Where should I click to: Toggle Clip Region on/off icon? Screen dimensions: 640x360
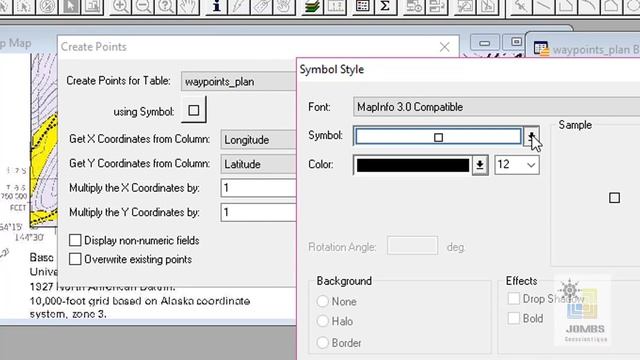tap(464, 7)
